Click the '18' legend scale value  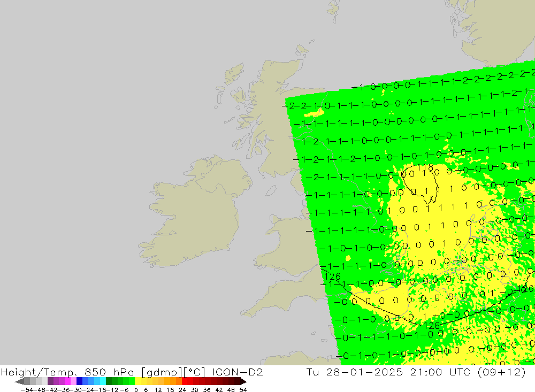(x=170, y=390)
